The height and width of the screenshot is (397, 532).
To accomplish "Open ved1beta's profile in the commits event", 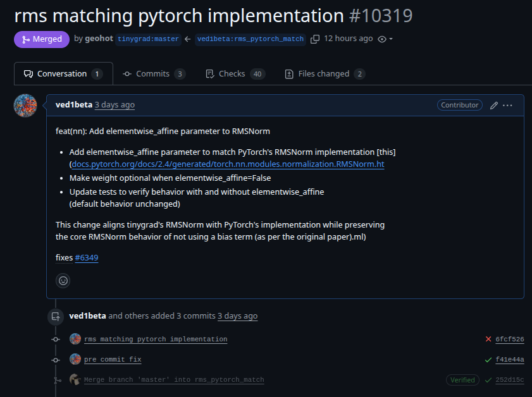I will pyautogui.click(x=87, y=316).
